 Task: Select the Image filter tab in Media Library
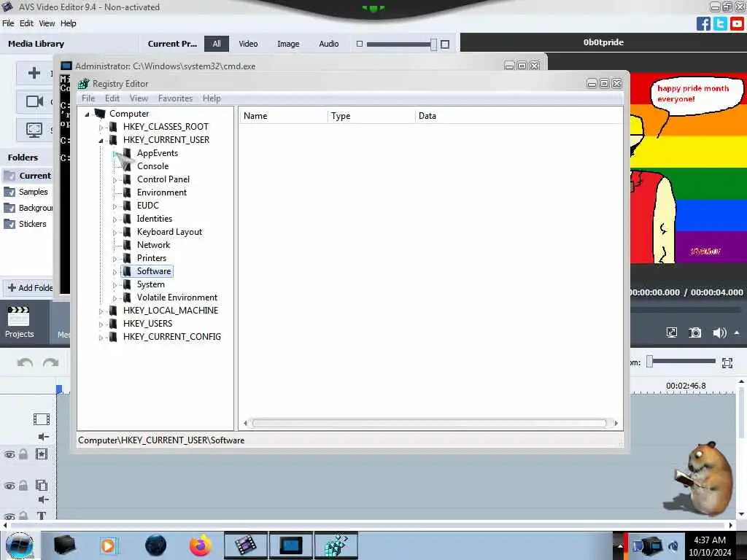[288, 44]
